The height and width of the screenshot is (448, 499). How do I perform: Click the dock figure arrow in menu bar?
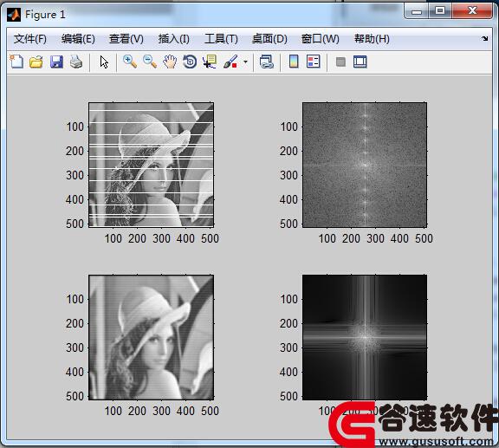pyautogui.click(x=484, y=38)
